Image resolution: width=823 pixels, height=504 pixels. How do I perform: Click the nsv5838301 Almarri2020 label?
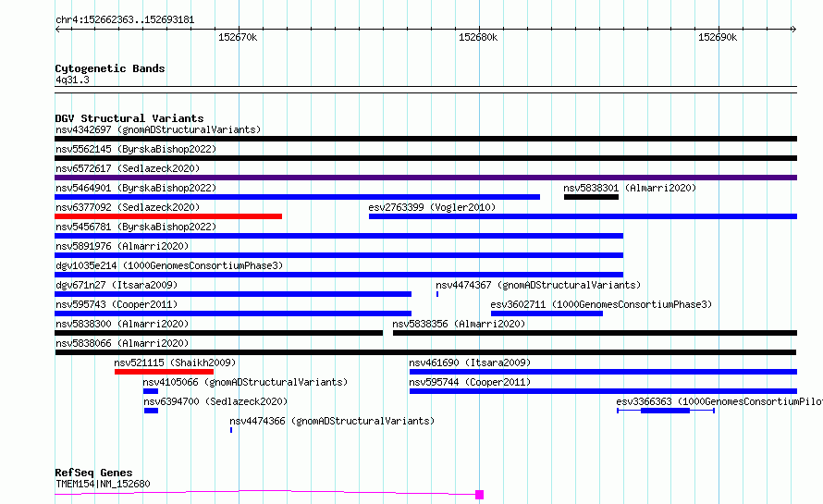pyautogui.click(x=630, y=188)
